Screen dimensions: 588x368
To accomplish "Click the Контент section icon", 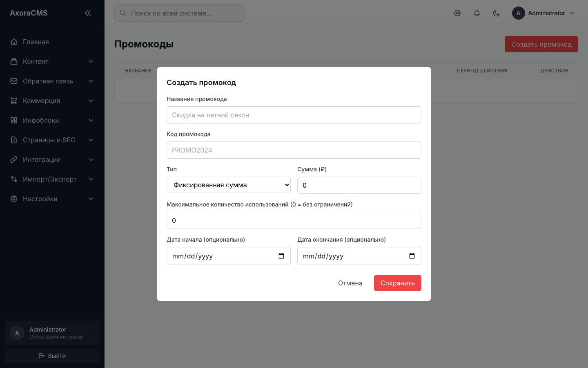I will click(14, 61).
